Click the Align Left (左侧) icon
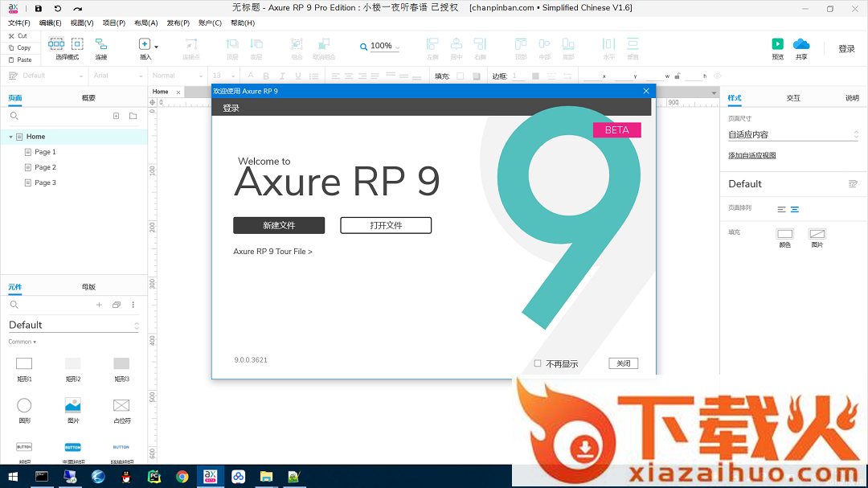 tap(432, 44)
